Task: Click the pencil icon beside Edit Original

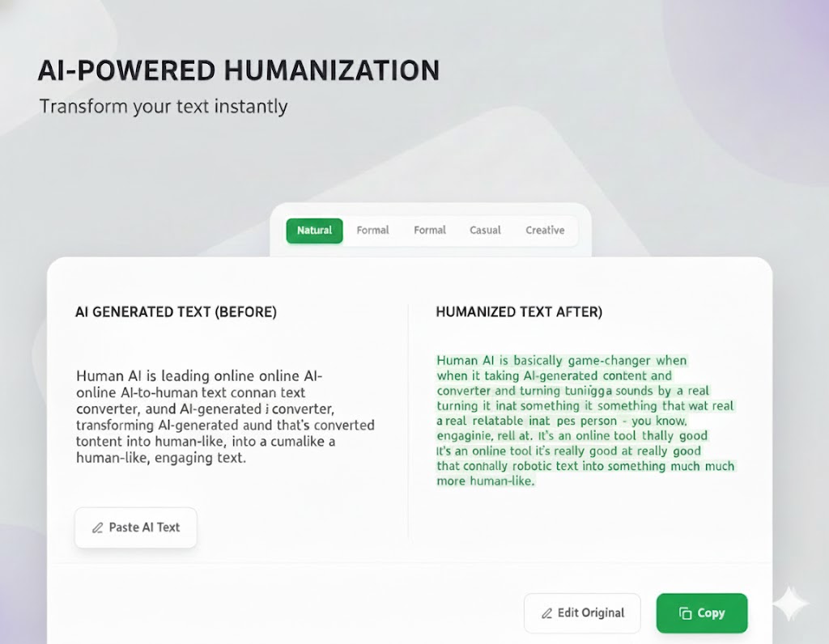Action: pos(546,613)
